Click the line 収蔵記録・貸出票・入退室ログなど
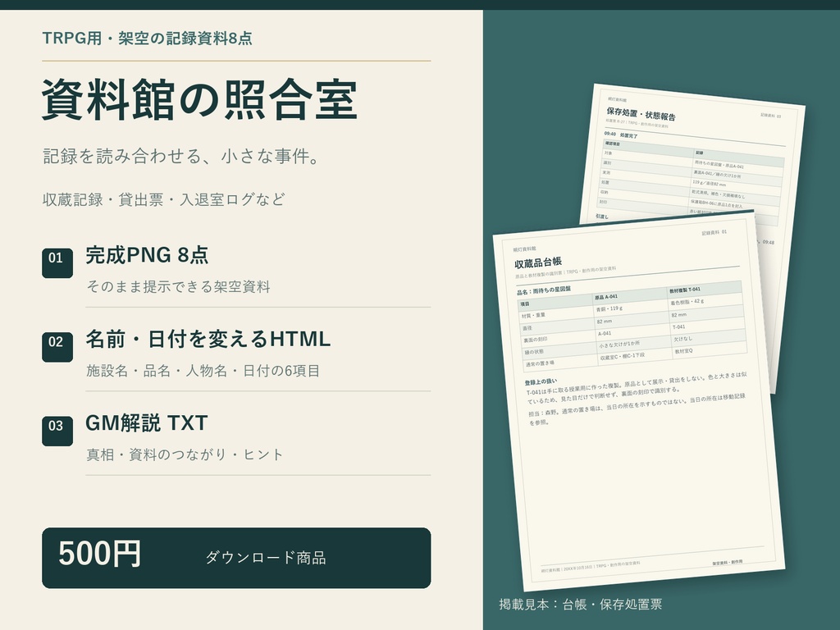 click(x=163, y=199)
